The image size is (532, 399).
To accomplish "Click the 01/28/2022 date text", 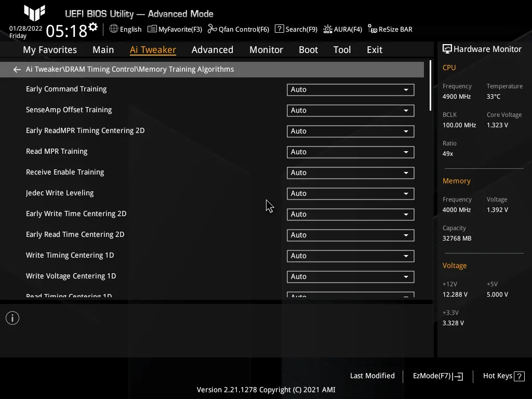I will (26, 29).
